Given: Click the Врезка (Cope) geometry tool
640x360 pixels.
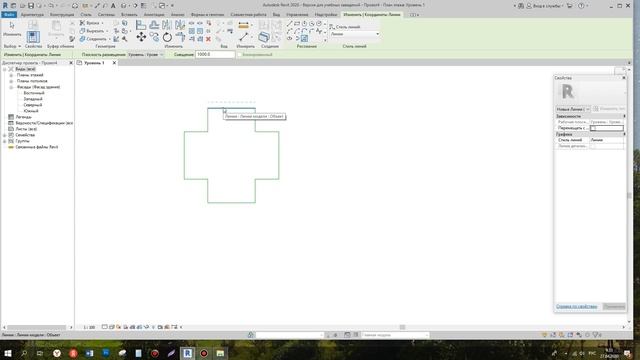Looking at the screenshot, I should pyautogui.click(x=91, y=23).
